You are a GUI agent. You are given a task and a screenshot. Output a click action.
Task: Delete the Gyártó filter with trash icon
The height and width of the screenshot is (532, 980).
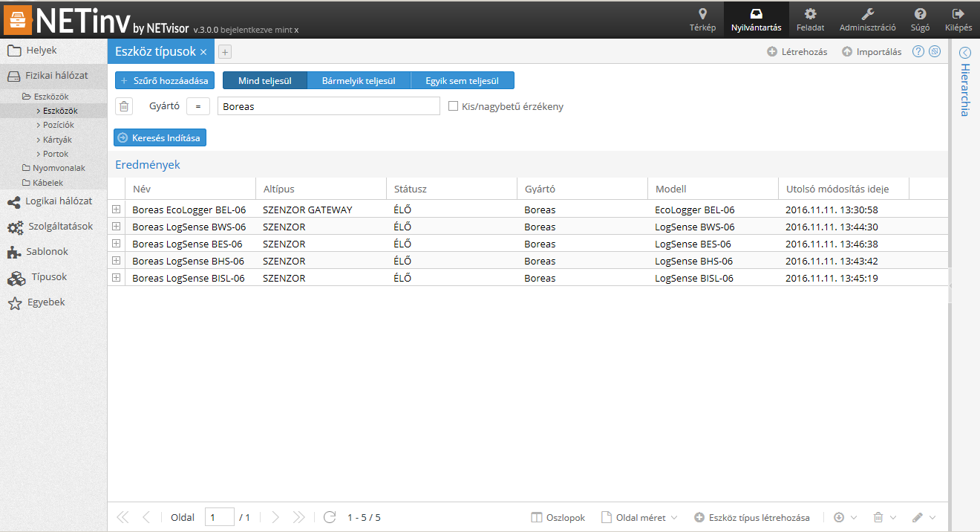click(x=124, y=106)
